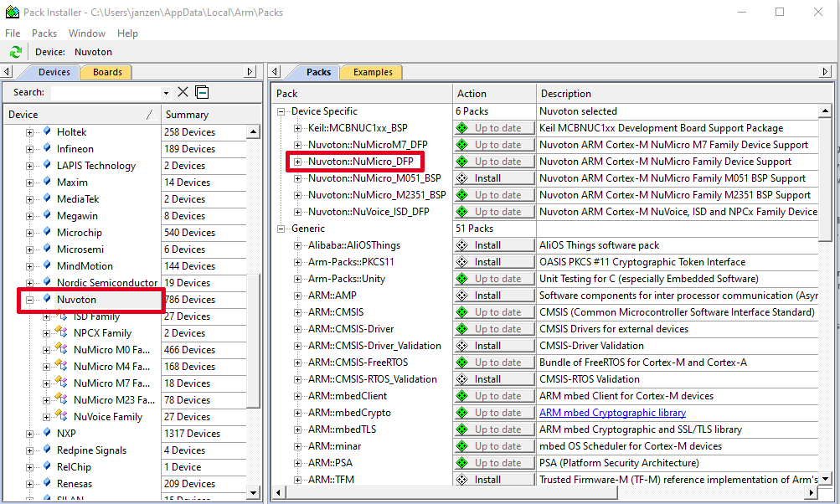Open the File menu
Image resolution: width=840 pixels, height=504 pixels.
[x=13, y=33]
